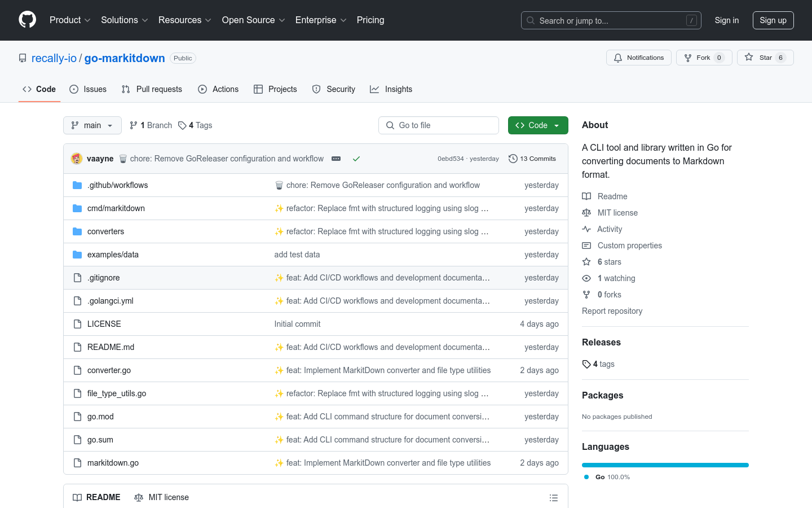Viewport: 812px width, 508px height.
Task: Open the Open Source dropdown menu
Action: (254, 20)
